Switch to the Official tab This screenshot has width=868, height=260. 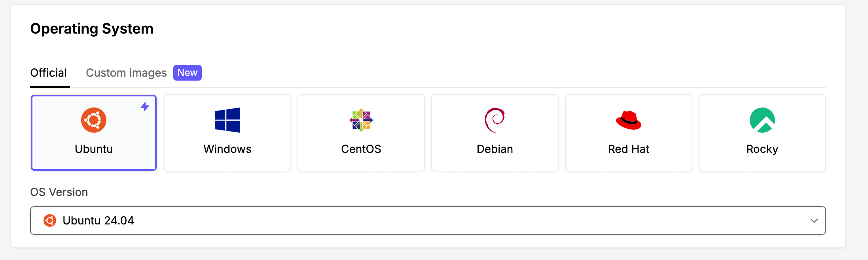coord(49,73)
